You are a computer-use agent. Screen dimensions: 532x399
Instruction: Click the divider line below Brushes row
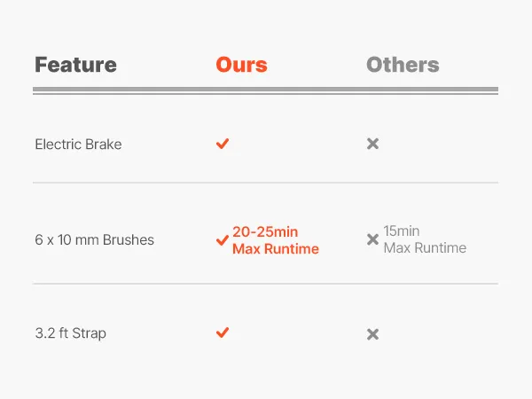click(x=265, y=284)
